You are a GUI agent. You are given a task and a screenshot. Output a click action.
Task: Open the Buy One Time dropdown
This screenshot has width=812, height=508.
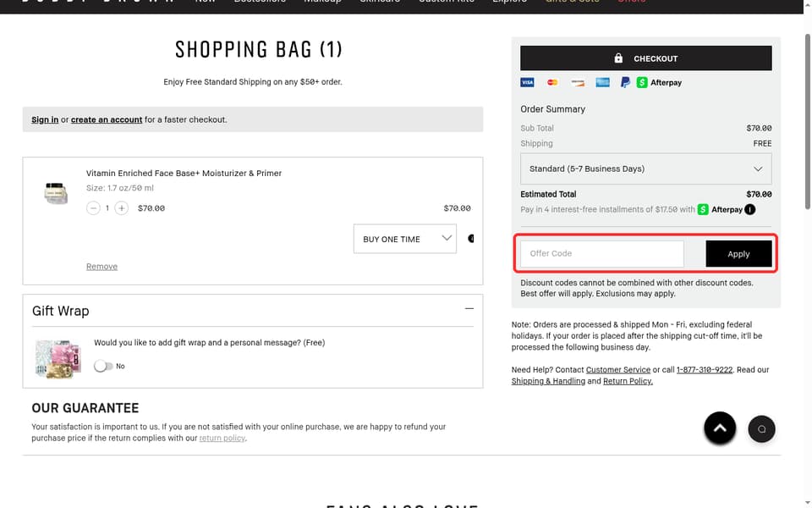(x=405, y=239)
